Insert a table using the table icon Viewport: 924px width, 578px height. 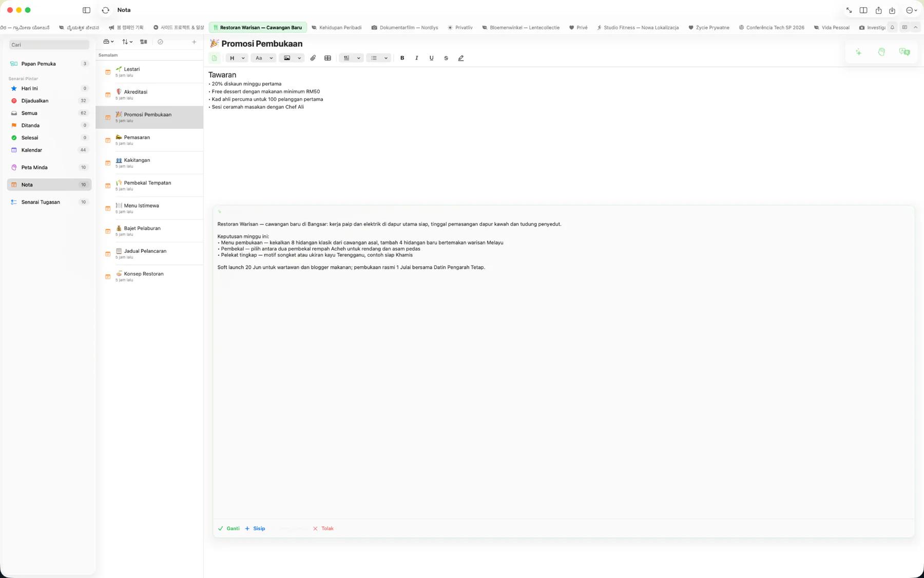click(328, 58)
